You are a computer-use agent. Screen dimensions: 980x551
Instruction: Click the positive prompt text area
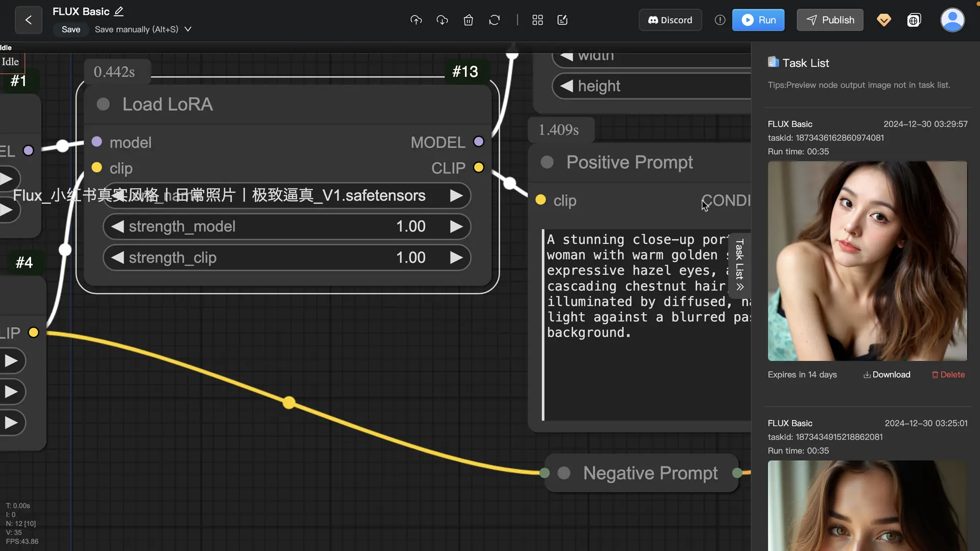pos(646,324)
